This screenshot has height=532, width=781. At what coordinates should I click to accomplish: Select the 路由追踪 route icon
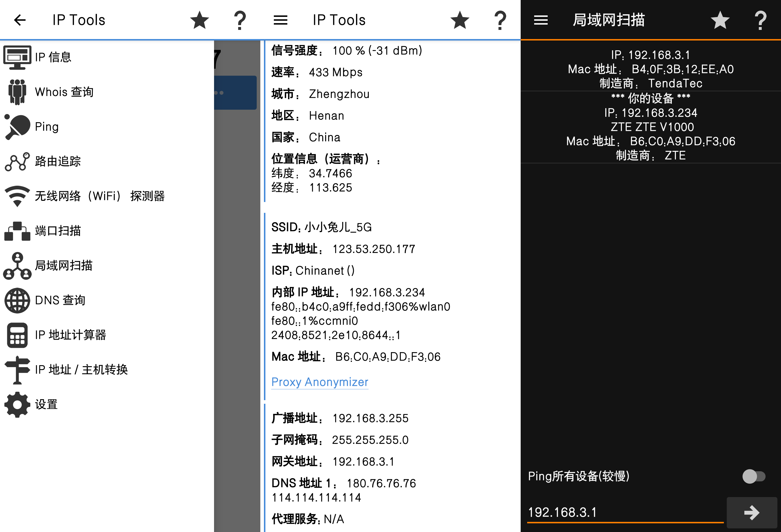[17, 162]
